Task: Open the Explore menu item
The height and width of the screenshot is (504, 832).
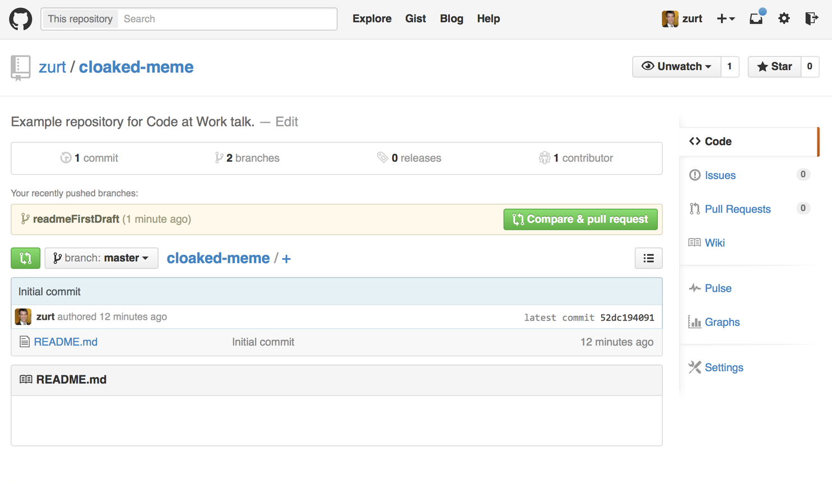Action: 372,18
